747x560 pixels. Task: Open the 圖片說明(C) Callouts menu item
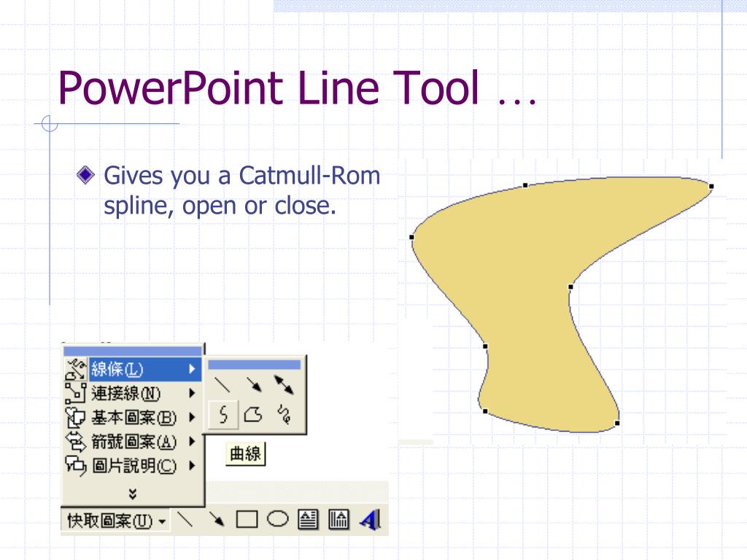point(133,465)
